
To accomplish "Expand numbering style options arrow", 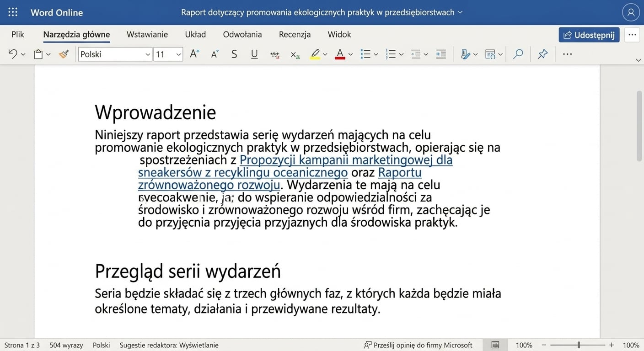I will tap(401, 54).
